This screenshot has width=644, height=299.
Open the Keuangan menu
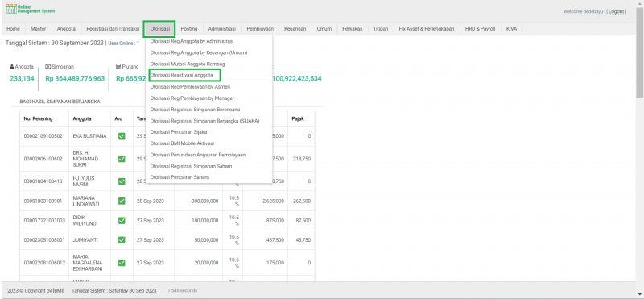click(295, 29)
